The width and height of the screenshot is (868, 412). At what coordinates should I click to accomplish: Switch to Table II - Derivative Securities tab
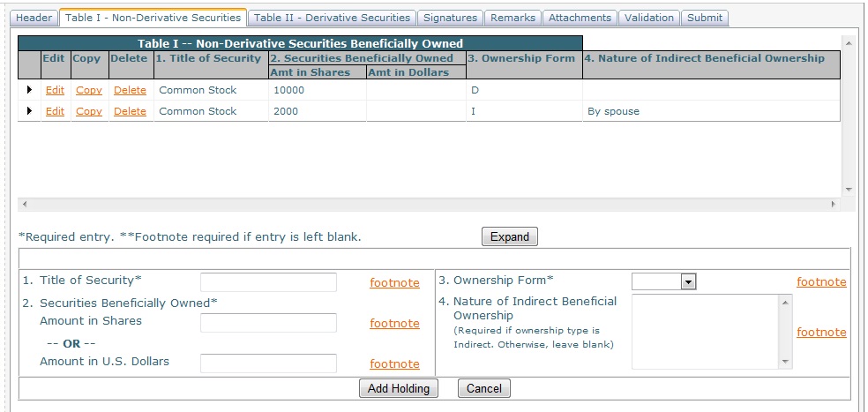click(x=332, y=18)
